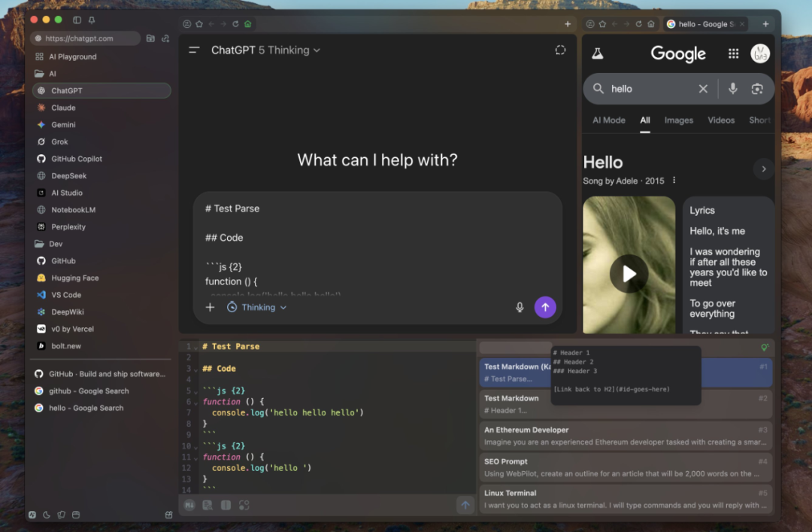Viewport: 812px width, 532px height.
Task: Open Google Labs flask icon
Action: coord(598,53)
